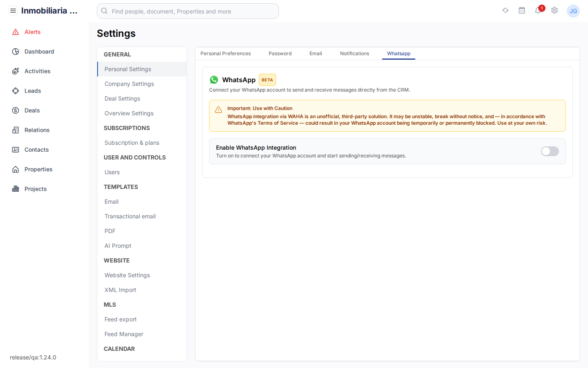Click the sync/refresh icon in the top bar
Image resolution: width=588 pixels, height=368 pixels.
click(x=506, y=10)
